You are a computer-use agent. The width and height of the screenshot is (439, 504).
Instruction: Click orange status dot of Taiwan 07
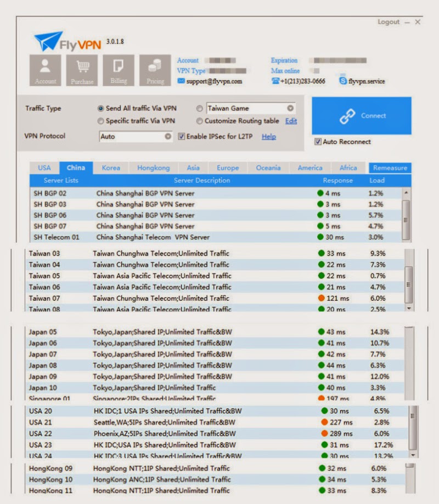[x=321, y=298]
